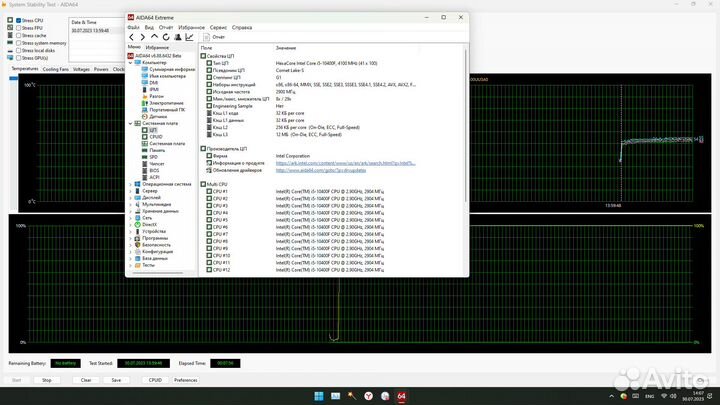Enable the Stress FPU checkbox
Viewport: 720px width, 405px height.
[x=19, y=28]
